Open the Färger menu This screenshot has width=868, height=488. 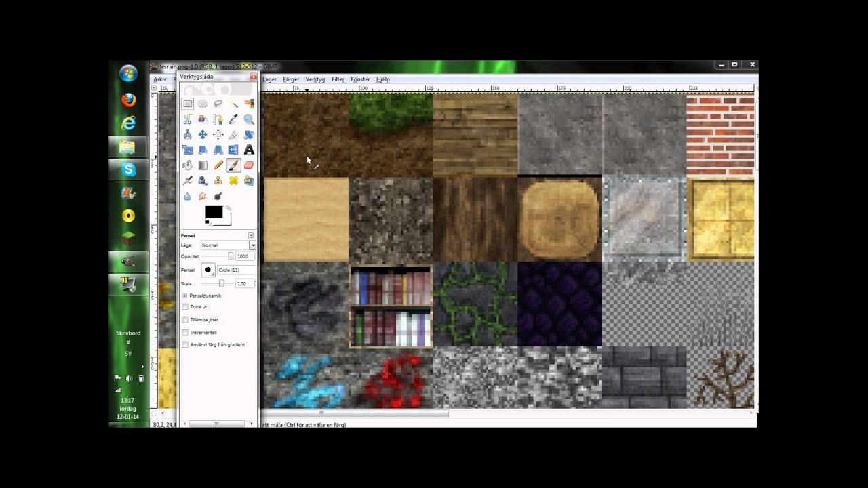coord(291,79)
